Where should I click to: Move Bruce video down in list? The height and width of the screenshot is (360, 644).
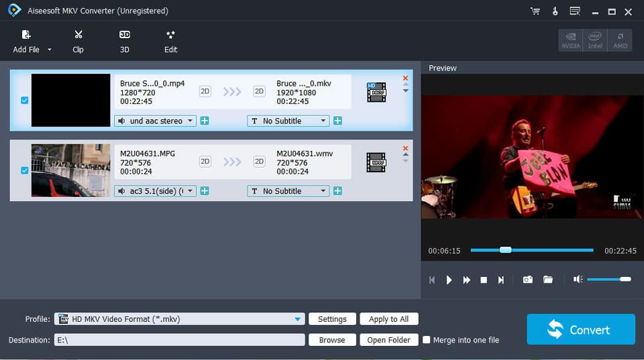tap(405, 91)
